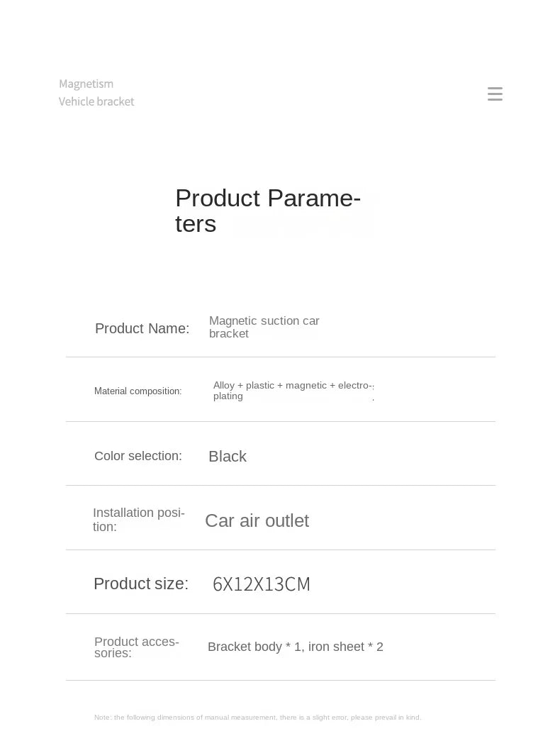This screenshot has height=736, width=560.
Task: Click the 'Color selection:' label
Action: click(138, 456)
